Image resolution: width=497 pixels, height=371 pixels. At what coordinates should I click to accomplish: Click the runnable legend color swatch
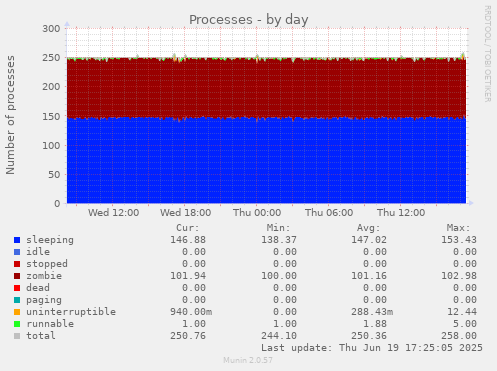click(x=17, y=324)
